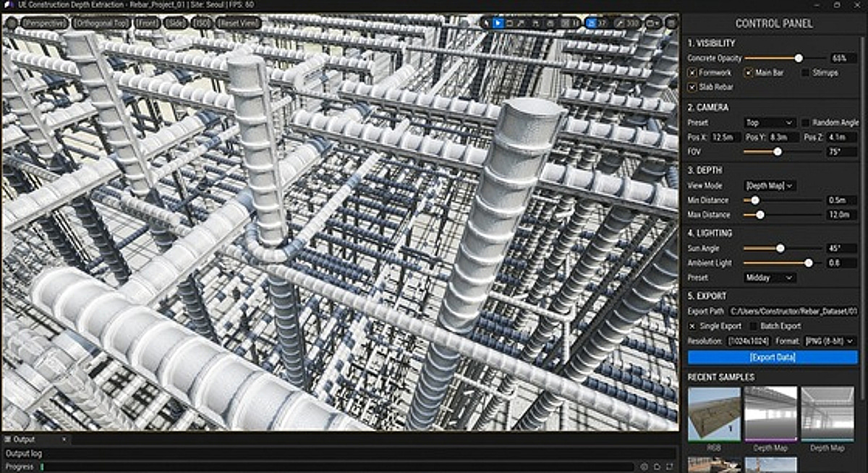This screenshot has width=868, height=473.
Task: Click the Pos Y input field
Action: point(783,137)
